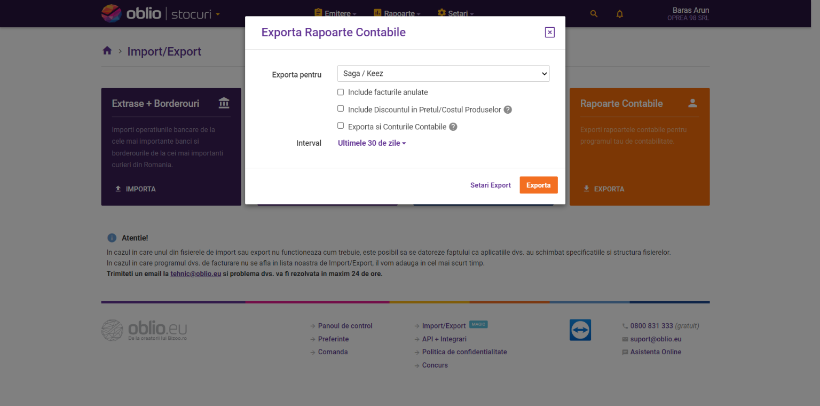Viewport: 820px width, 406px height.
Task: Click the Oblio logo in top bar
Action: [129, 14]
